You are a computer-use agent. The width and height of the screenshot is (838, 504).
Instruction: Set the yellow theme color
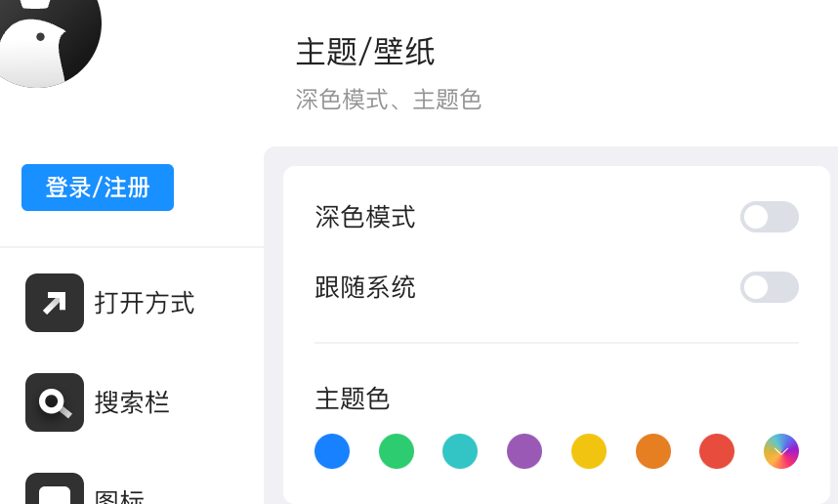point(588,451)
